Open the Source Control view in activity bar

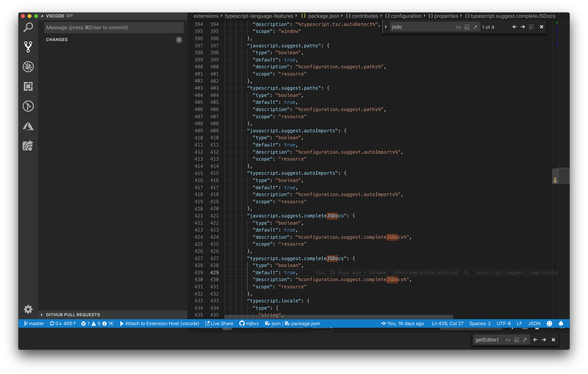(28, 47)
